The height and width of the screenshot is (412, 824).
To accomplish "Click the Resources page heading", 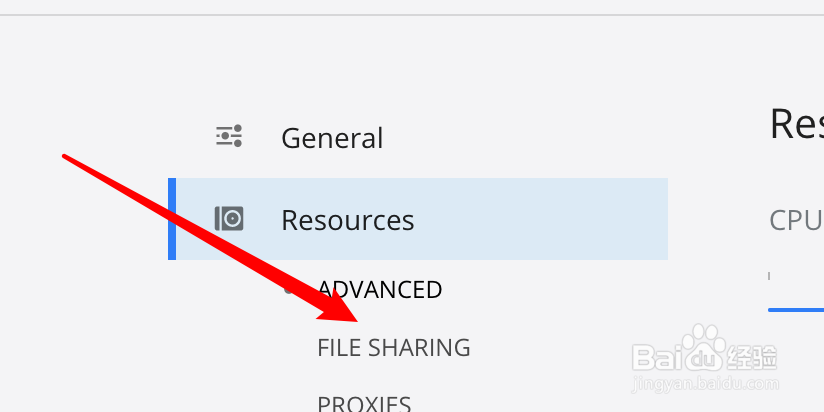I will [x=796, y=124].
